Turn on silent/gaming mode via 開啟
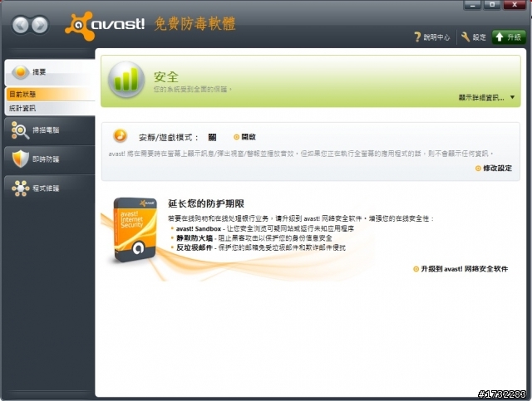This screenshot has width=532, height=401. [x=245, y=137]
